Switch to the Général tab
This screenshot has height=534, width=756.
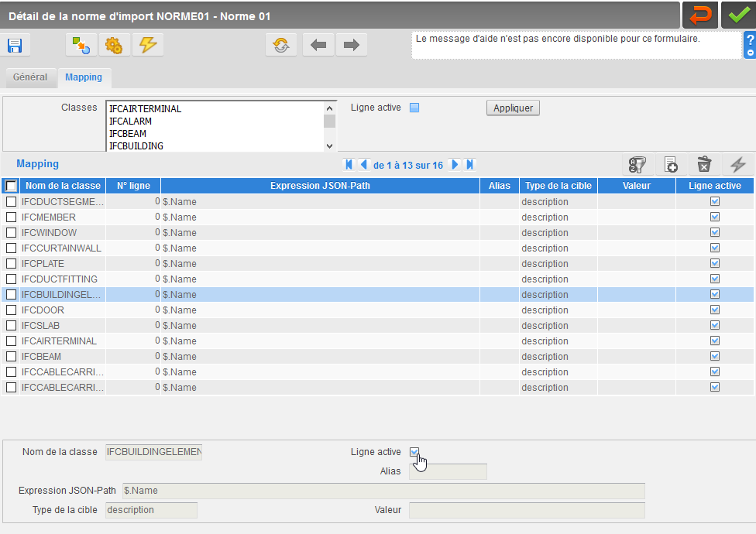[x=30, y=77]
